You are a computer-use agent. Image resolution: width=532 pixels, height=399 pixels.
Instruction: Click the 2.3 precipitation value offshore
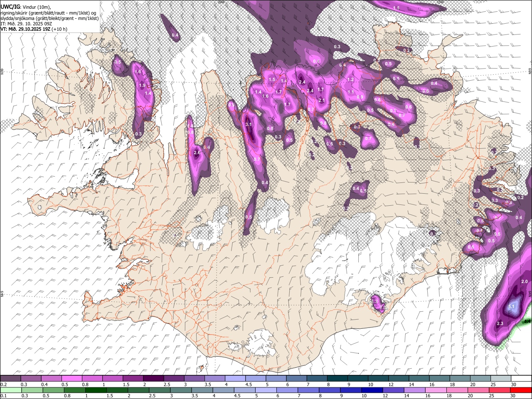[x=500, y=324]
